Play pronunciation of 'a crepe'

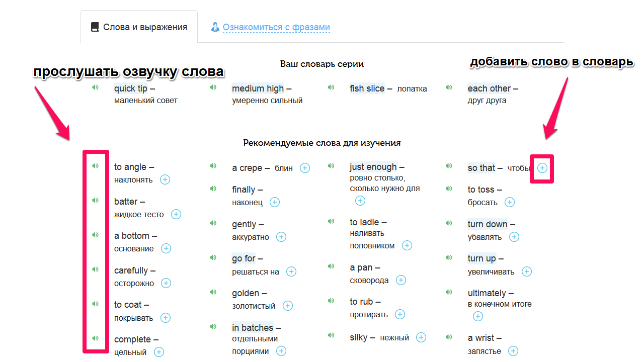213,166
